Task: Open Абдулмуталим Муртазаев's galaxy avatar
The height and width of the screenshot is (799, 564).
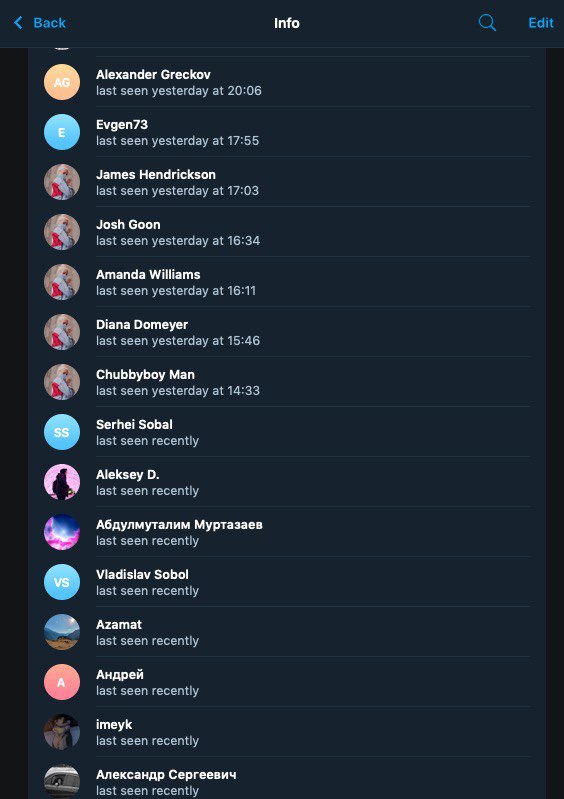Action: pos(62,532)
